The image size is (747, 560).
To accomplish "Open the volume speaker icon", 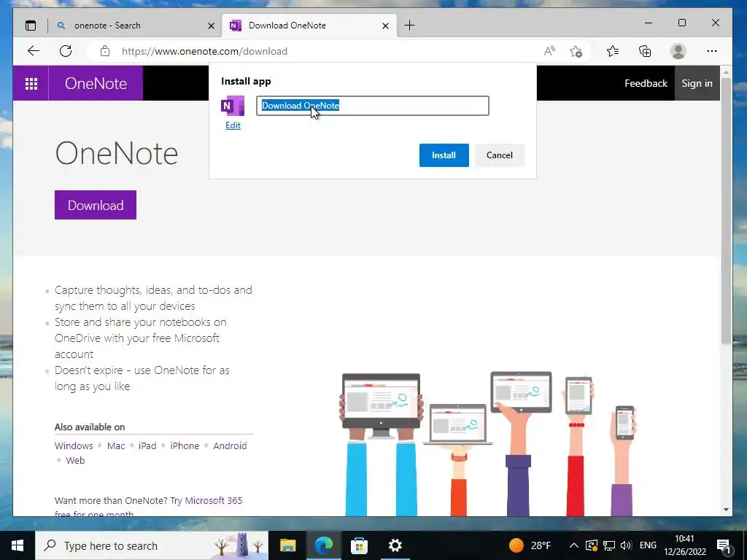I will [x=626, y=545].
